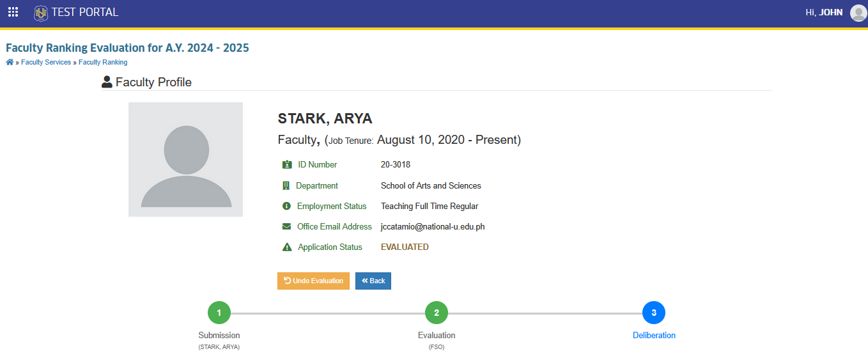868x358 pixels.
Task: Click the NU shield logo
Action: 41,13
